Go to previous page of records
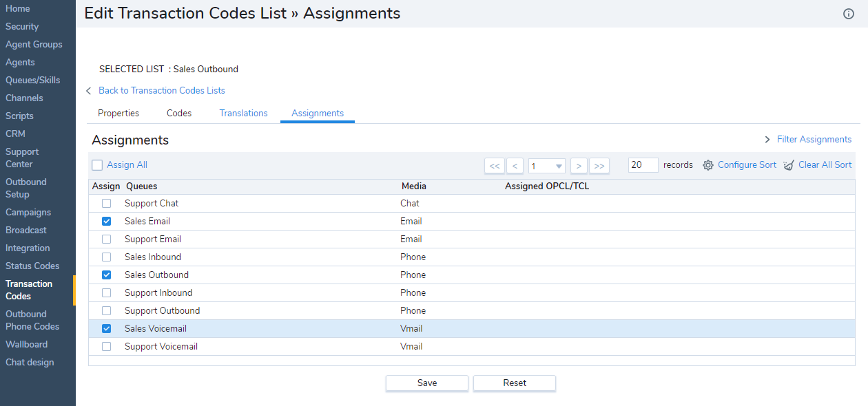The image size is (868, 406). click(x=515, y=166)
